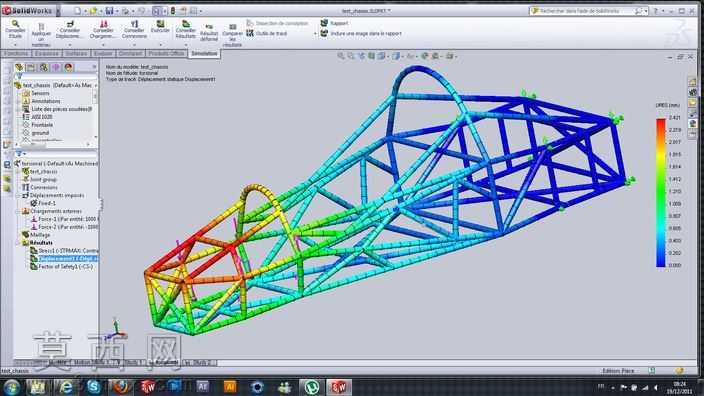This screenshot has height=396, width=704.
Task: Select Frontale plane in the tree
Action: pos(38,125)
